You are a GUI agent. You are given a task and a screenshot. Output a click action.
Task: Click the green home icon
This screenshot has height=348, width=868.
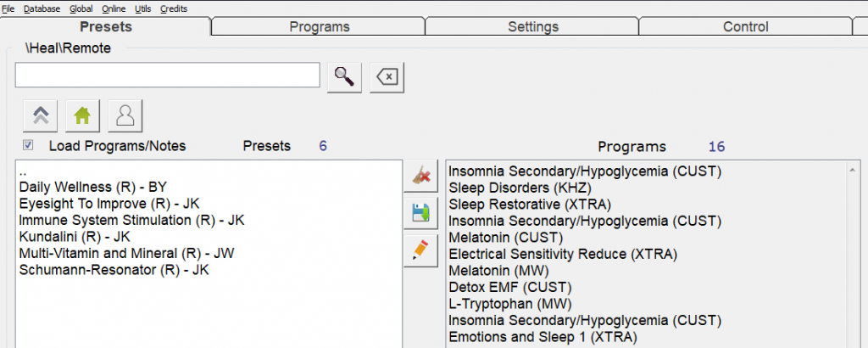(x=82, y=115)
